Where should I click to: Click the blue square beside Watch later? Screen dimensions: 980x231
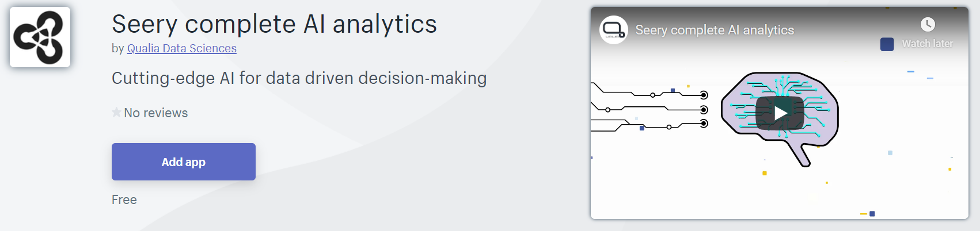click(x=887, y=44)
